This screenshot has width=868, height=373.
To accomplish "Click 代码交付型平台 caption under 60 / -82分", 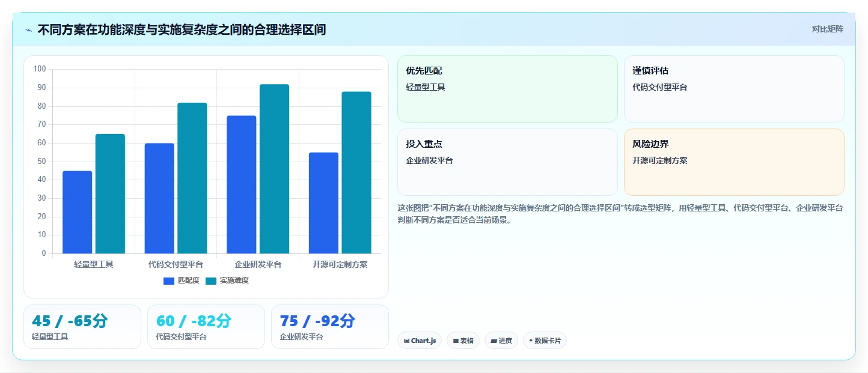I will pyautogui.click(x=181, y=337).
